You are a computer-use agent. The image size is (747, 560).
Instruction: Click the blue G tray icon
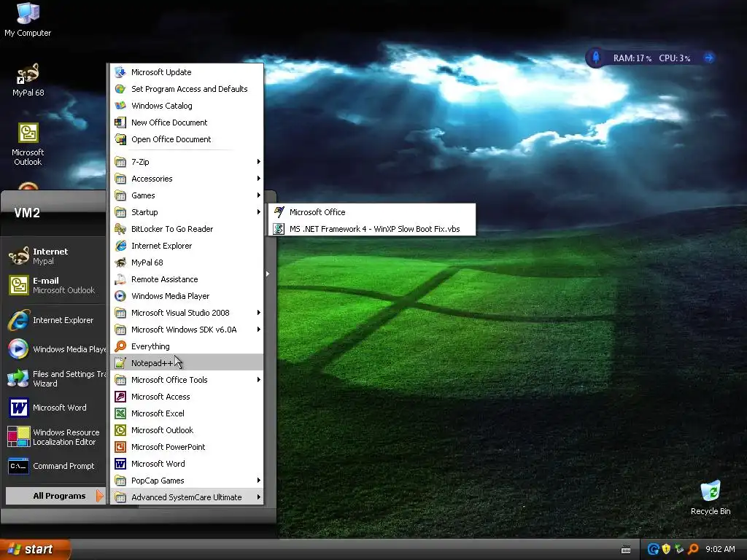tap(653, 549)
